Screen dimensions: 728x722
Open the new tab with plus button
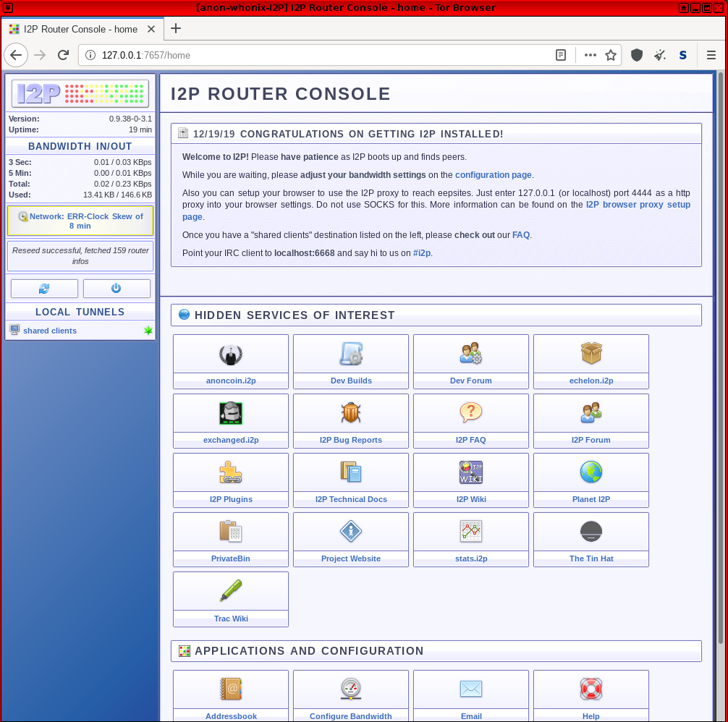(x=175, y=29)
